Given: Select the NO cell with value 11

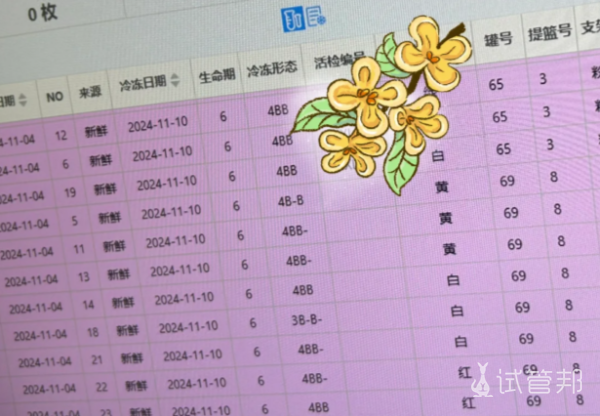Looking at the screenshot, I should click(79, 249).
